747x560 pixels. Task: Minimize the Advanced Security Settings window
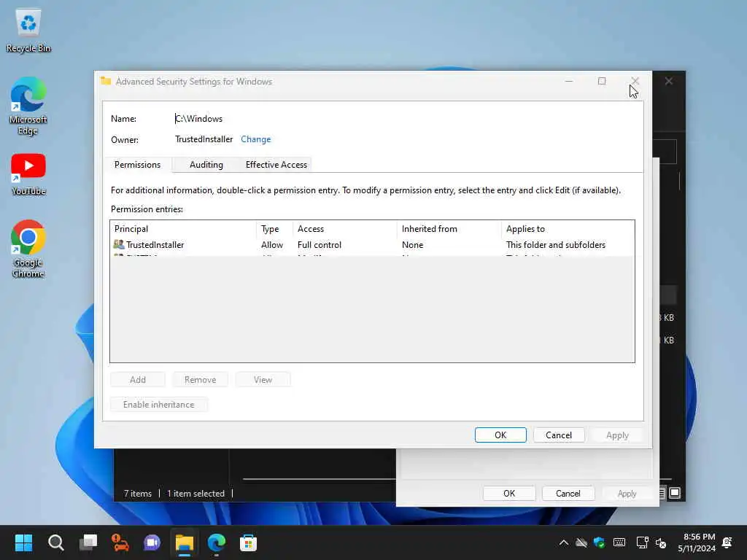(x=569, y=81)
